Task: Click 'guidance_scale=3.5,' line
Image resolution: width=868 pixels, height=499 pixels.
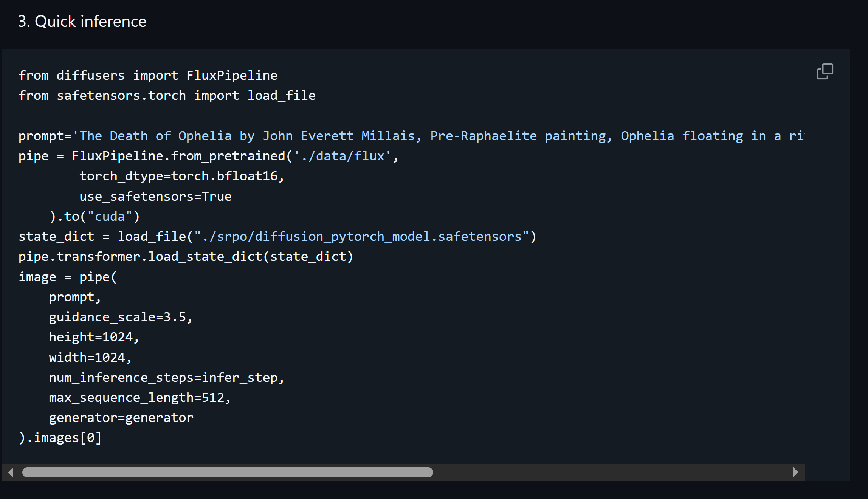Action: [x=121, y=317]
